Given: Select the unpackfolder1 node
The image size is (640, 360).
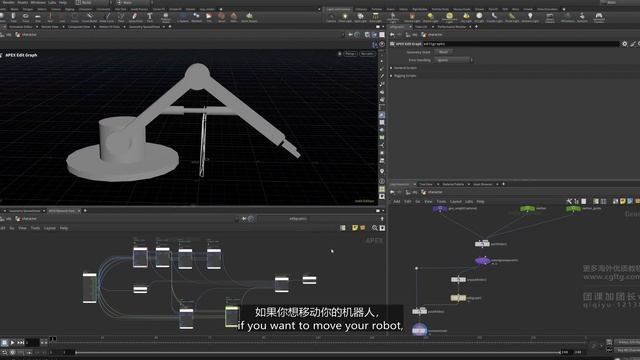Looking at the screenshot, I should pos(458,280).
